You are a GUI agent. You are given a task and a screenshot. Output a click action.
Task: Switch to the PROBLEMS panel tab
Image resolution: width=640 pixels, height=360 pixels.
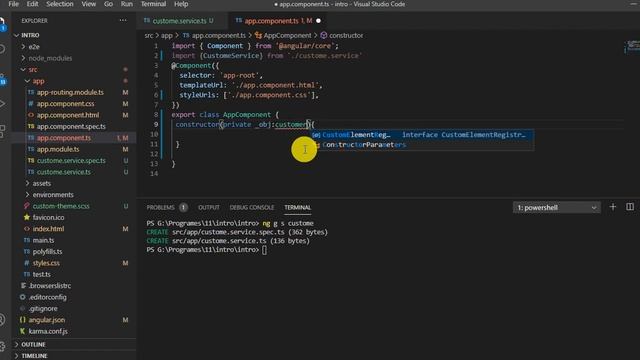click(160, 207)
